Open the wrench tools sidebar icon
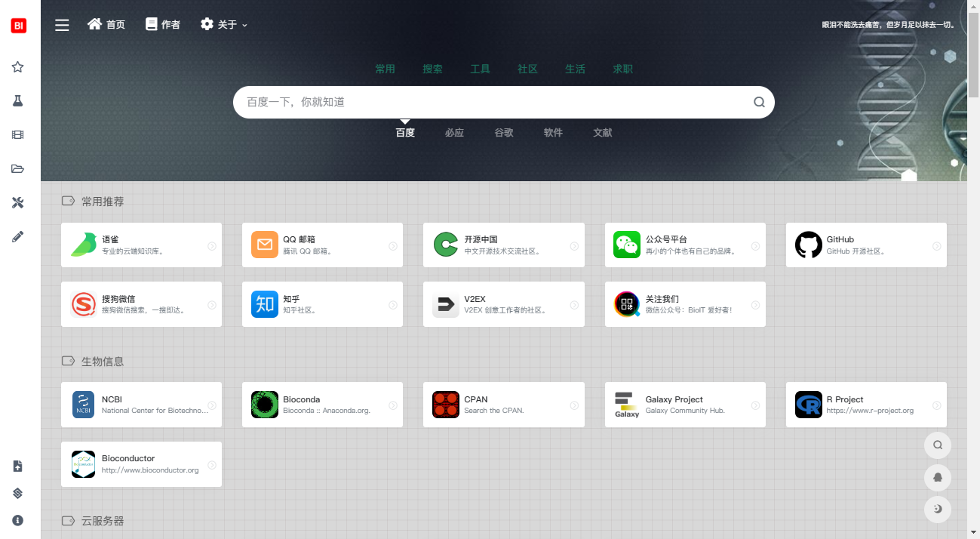Screen dimensions: 980x539 tap(17, 202)
